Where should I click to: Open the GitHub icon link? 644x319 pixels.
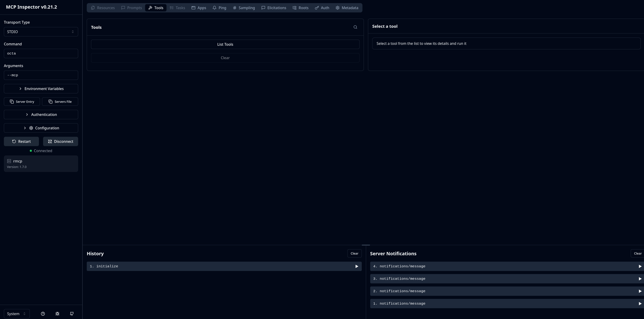(72, 314)
